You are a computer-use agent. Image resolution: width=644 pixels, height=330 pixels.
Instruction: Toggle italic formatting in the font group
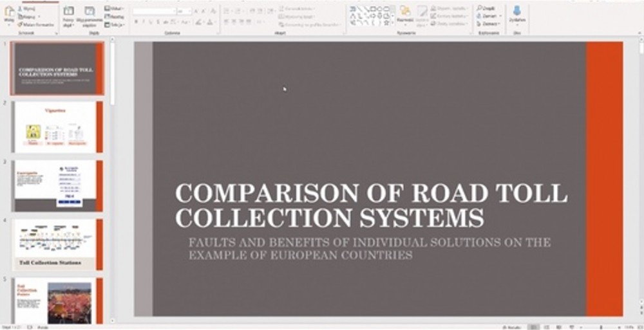[144, 22]
